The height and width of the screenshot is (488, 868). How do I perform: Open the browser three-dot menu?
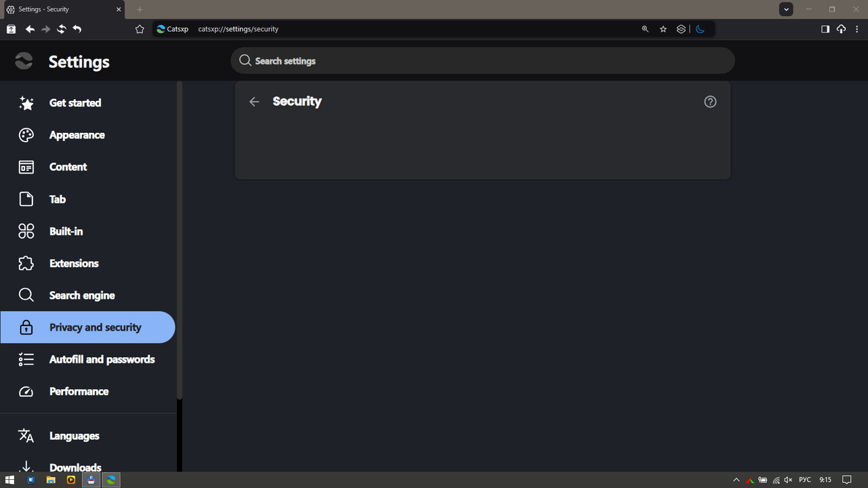pos(858,29)
